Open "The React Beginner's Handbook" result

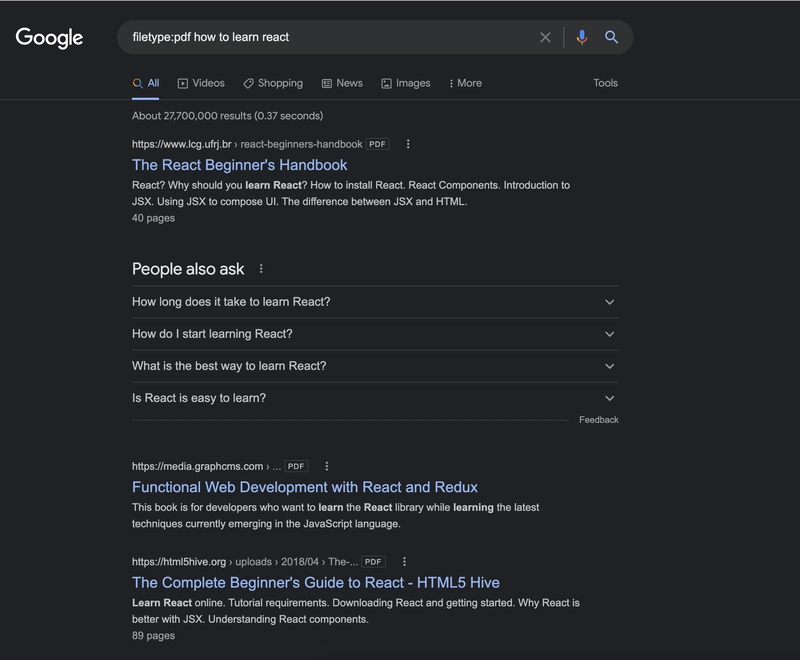tap(239, 165)
